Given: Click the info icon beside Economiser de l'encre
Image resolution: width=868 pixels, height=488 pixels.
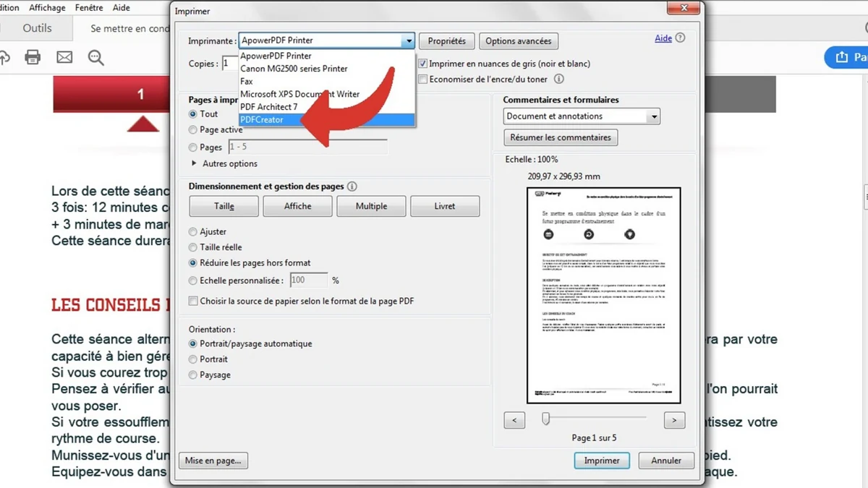Looking at the screenshot, I should pyautogui.click(x=558, y=80).
